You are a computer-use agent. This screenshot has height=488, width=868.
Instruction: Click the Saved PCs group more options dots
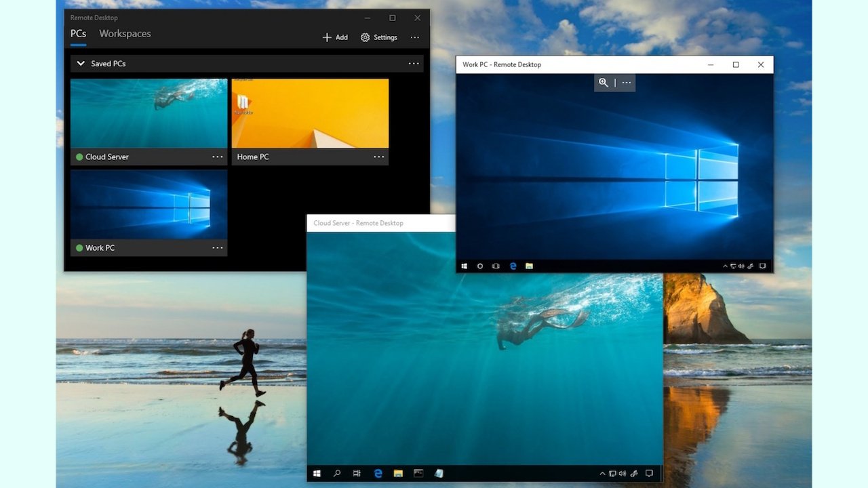coord(414,63)
